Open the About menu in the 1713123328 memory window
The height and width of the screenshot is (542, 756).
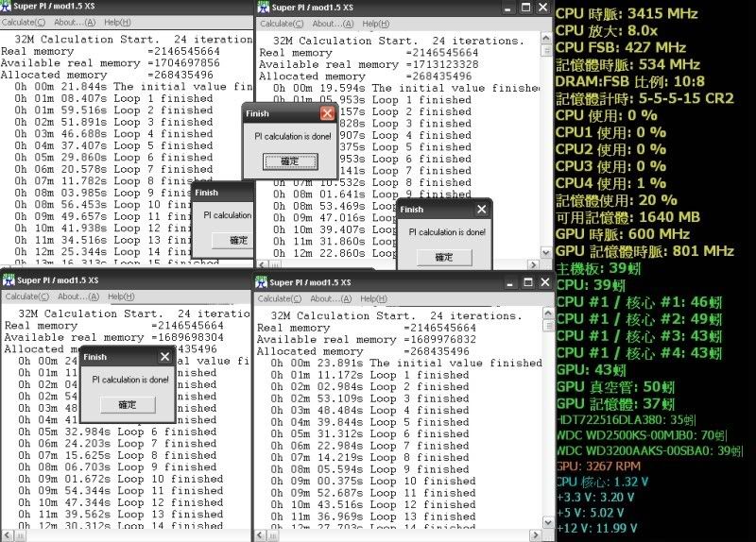pos(333,24)
